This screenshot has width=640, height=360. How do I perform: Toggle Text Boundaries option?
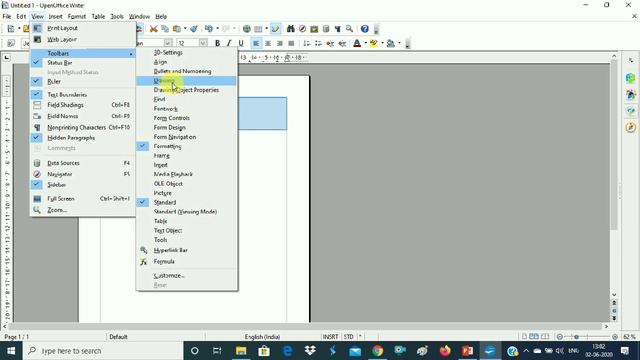click(82, 94)
